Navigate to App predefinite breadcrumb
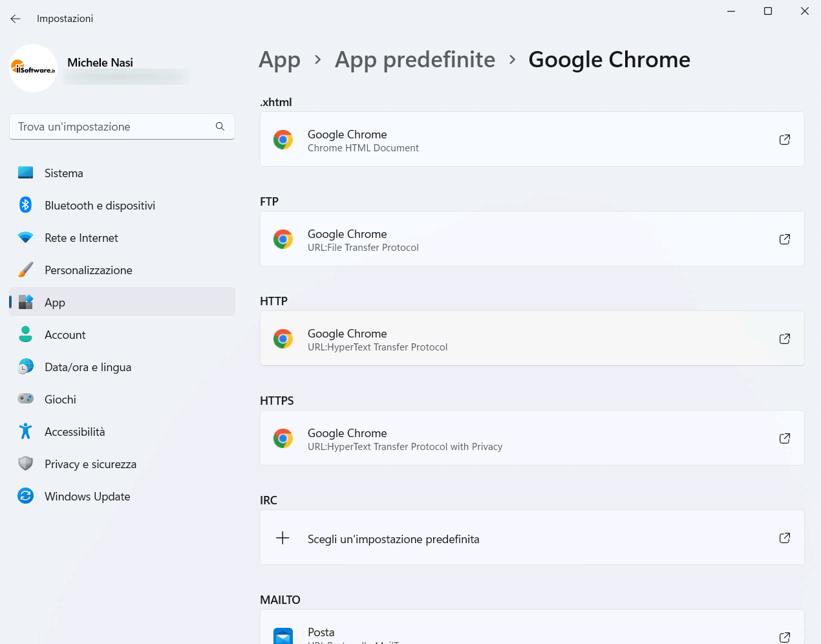This screenshot has width=821, height=644. tap(415, 60)
